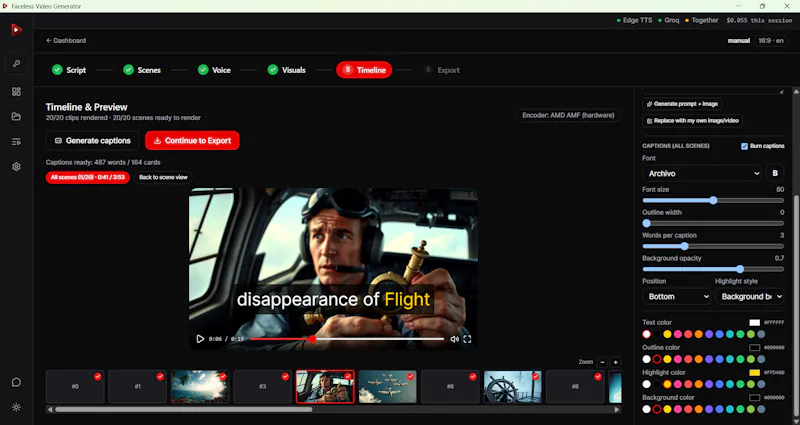This screenshot has height=425, width=800.
Task: Toggle theme with the sun icon
Action: [16, 407]
